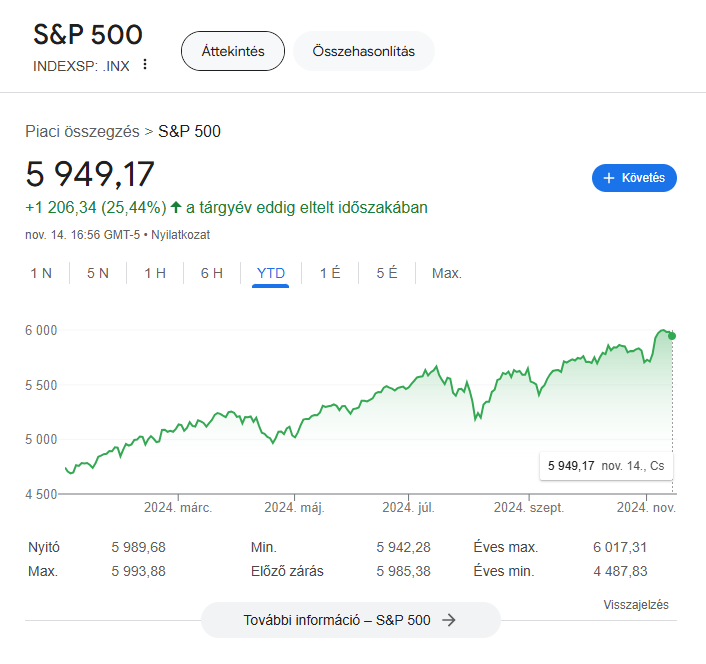Click the green dot marker on chart
This screenshot has height=664, width=706.
point(672,336)
